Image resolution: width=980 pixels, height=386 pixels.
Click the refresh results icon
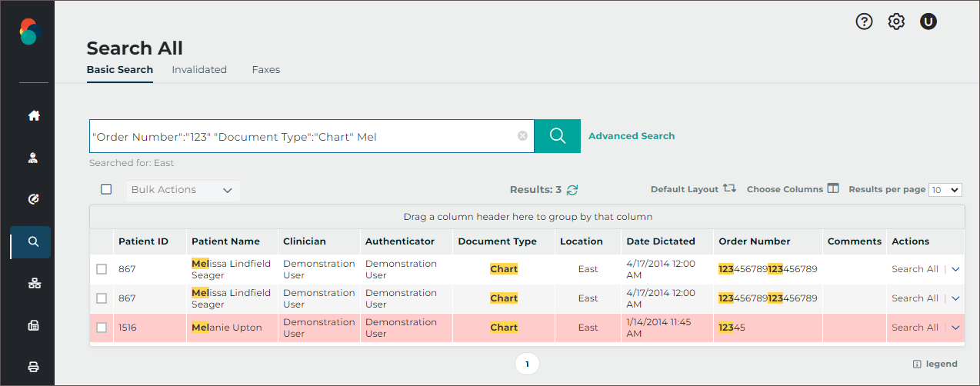(572, 190)
